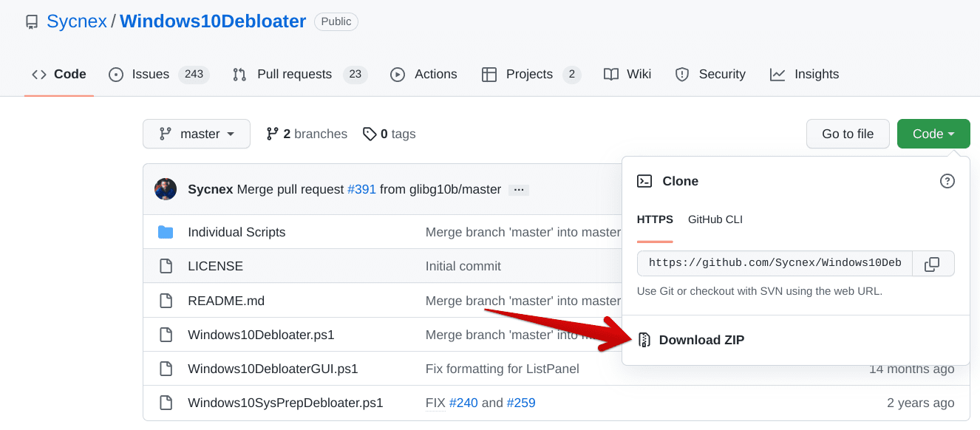The height and width of the screenshot is (430, 980).
Task: Click the file icon beside Windows10SysPrepDebloater.ps1
Action: 166,403
